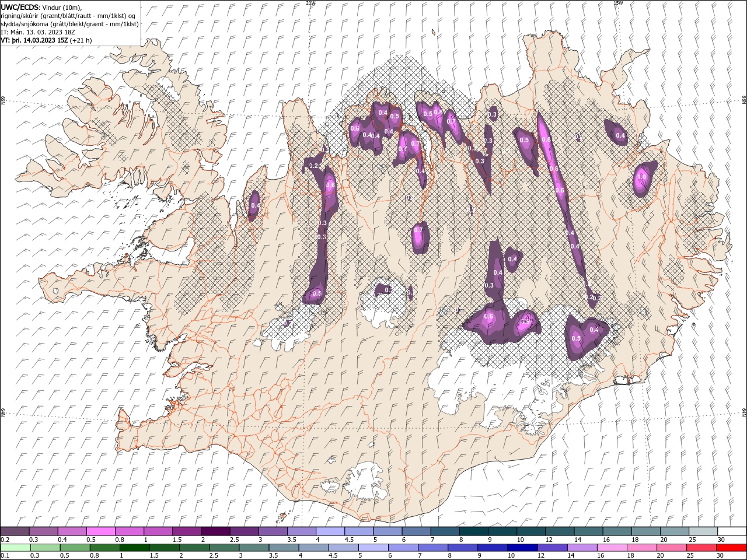This screenshot has height=560, width=747.
Task: Click the 64N latitude label on right edge
Action: (744, 412)
